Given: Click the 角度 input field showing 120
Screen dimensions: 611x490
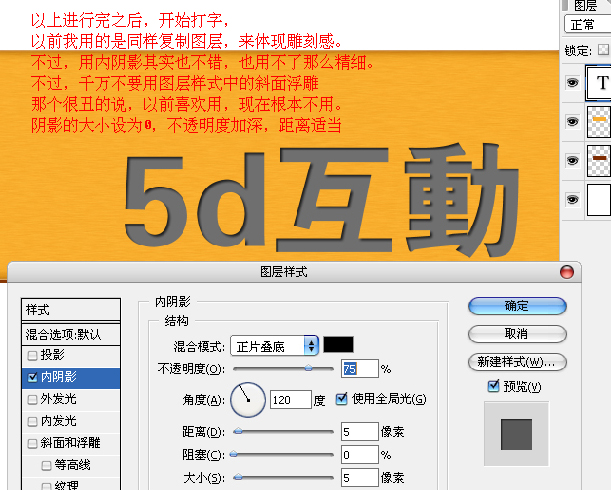Looking at the screenshot, I should point(291,400).
